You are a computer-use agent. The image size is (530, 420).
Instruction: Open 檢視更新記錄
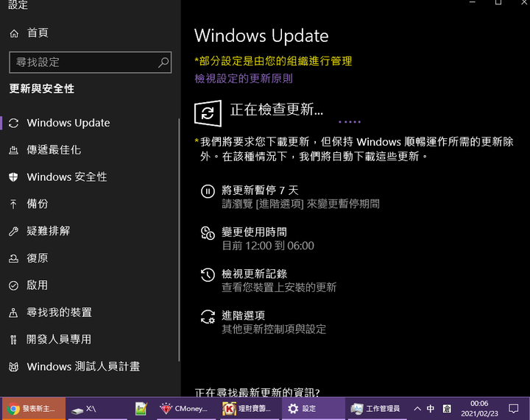pos(254,274)
